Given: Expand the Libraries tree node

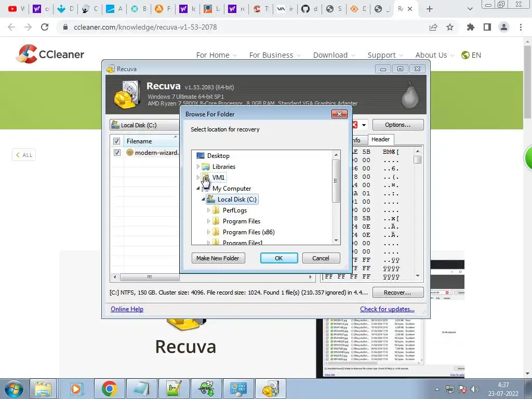Looking at the screenshot, I should tap(198, 167).
